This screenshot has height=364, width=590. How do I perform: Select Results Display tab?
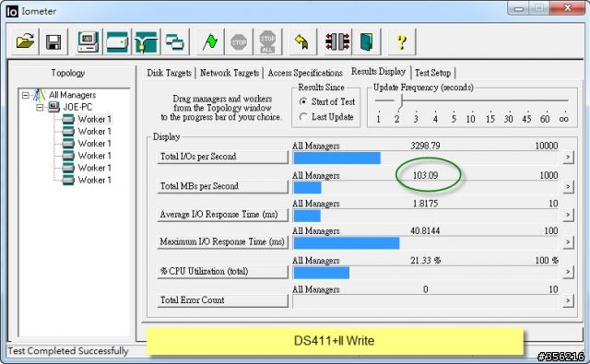[x=378, y=72]
